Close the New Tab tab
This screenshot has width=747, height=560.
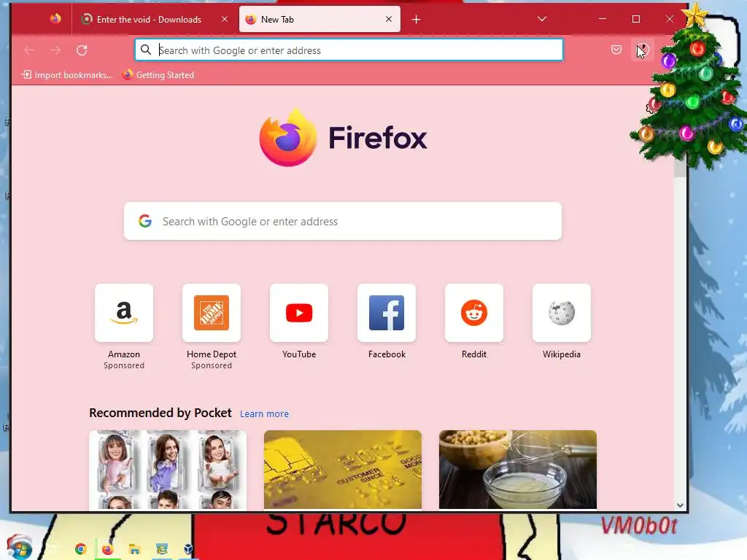pyautogui.click(x=389, y=19)
